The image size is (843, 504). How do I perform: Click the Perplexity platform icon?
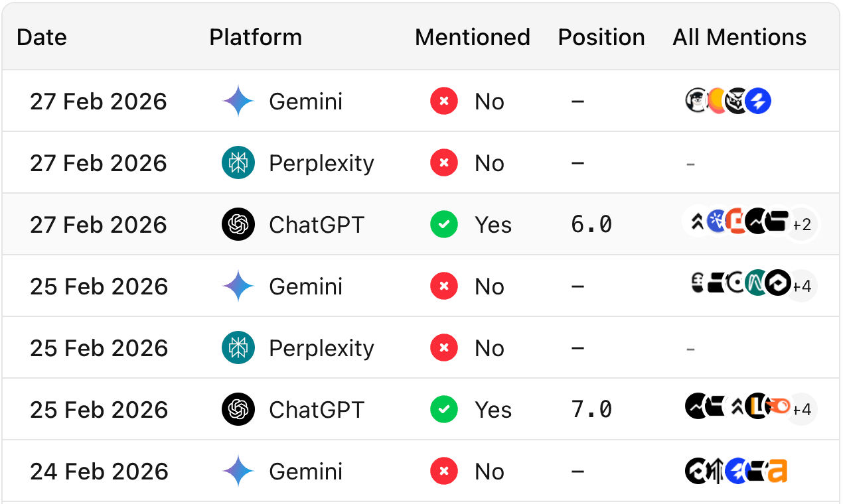point(238,162)
